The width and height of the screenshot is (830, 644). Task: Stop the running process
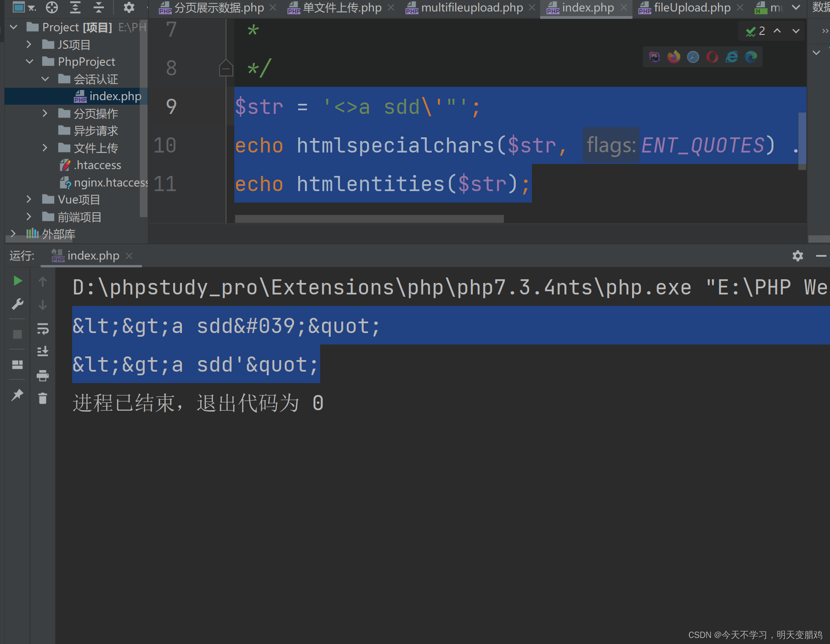17,334
